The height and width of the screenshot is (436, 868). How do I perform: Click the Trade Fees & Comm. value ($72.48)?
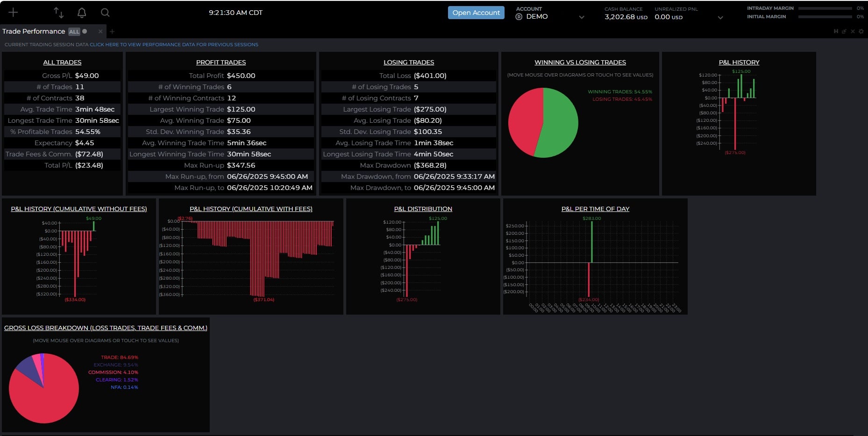89,154
